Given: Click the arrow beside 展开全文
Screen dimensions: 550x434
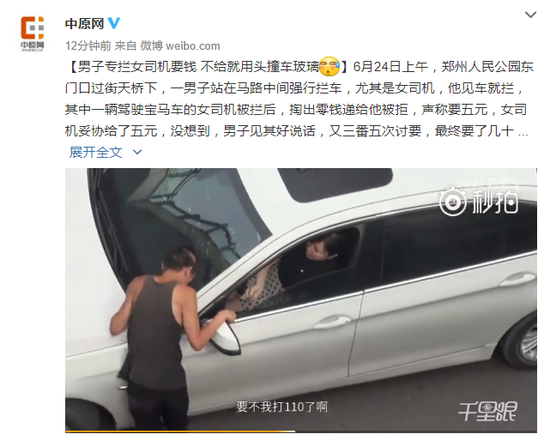Looking at the screenshot, I should click(x=137, y=152).
